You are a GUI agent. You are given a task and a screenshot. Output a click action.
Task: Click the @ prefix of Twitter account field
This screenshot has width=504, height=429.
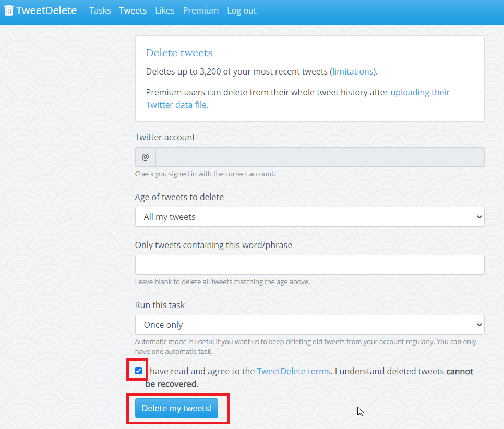[145, 157]
